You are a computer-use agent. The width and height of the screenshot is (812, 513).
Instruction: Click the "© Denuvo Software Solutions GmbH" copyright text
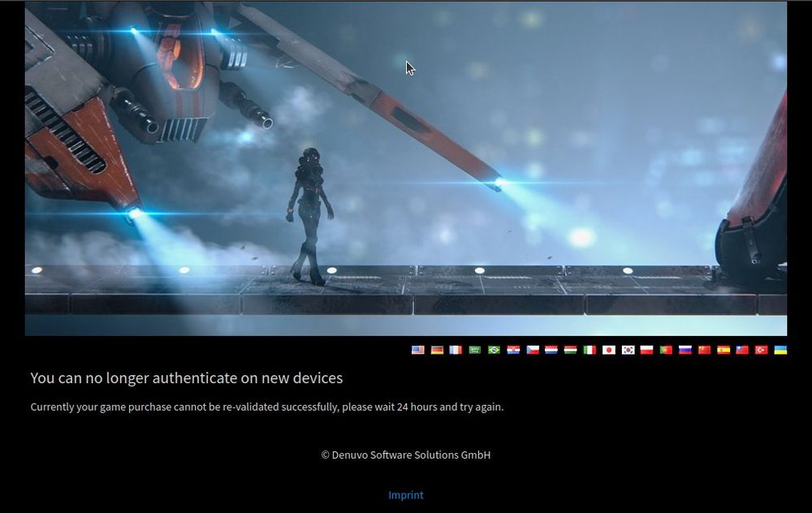point(406,455)
